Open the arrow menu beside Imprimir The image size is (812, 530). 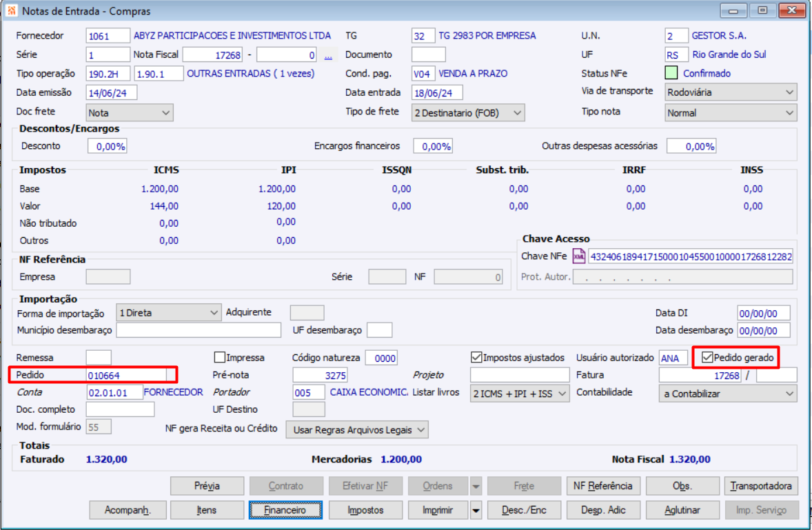(x=476, y=510)
